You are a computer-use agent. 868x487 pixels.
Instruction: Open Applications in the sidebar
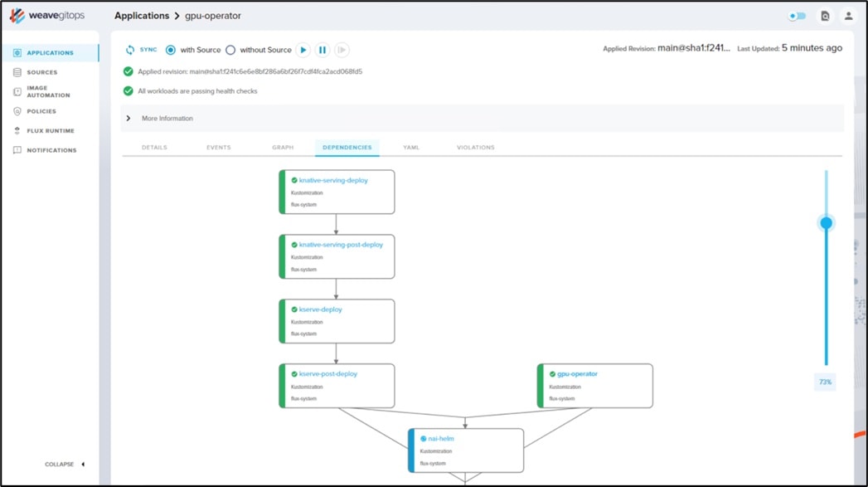pos(50,52)
